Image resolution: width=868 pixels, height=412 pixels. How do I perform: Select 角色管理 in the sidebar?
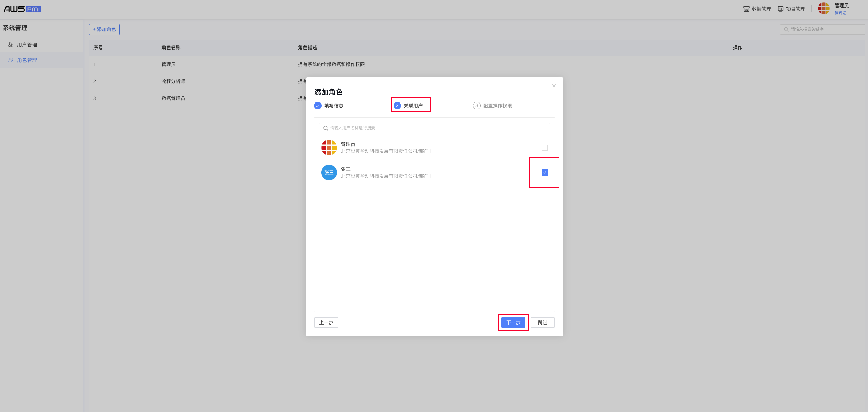[x=27, y=60]
